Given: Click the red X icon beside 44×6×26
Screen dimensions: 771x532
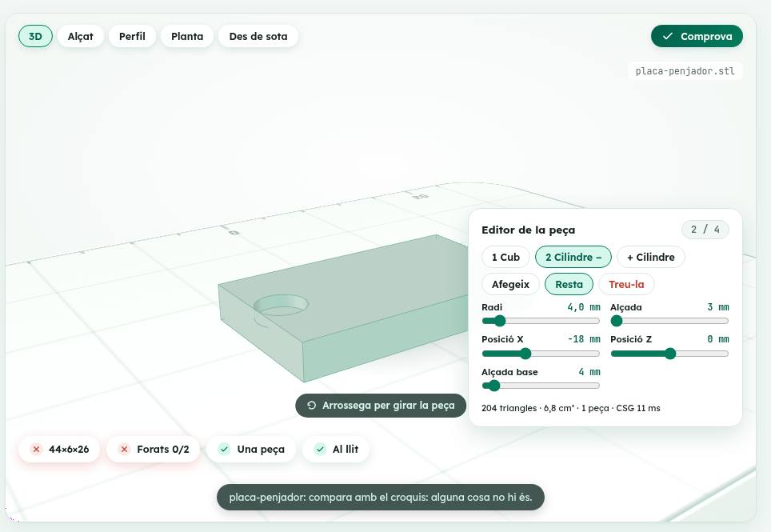Looking at the screenshot, I should pos(36,449).
